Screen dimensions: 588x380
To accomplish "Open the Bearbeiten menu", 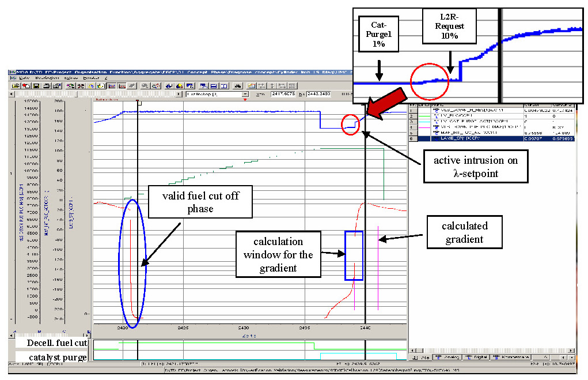I will click(x=47, y=77).
